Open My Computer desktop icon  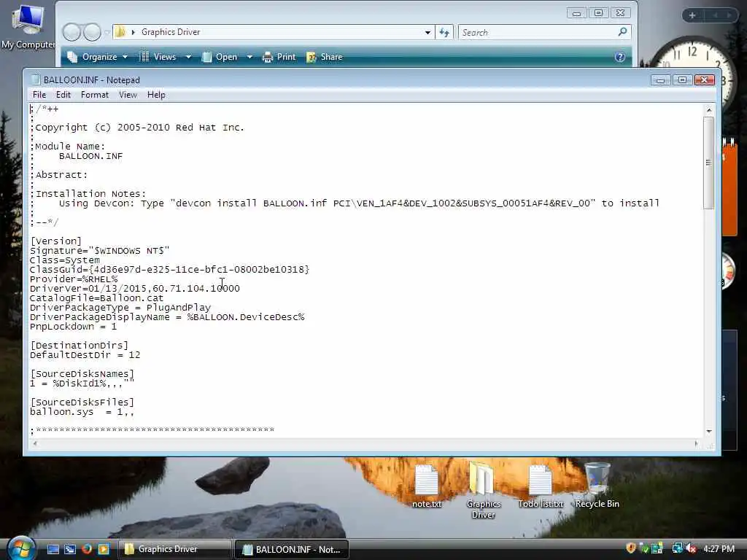(28, 26)
